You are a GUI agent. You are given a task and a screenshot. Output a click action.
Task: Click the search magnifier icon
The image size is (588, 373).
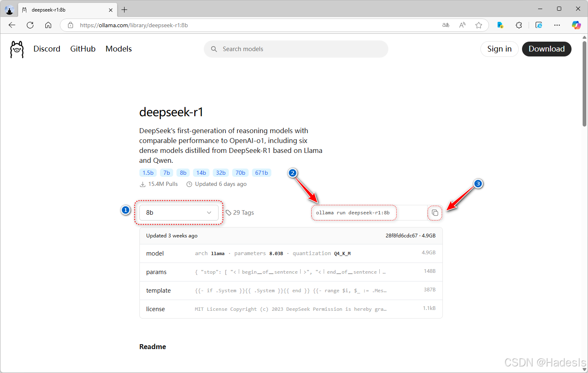point(214,49)
